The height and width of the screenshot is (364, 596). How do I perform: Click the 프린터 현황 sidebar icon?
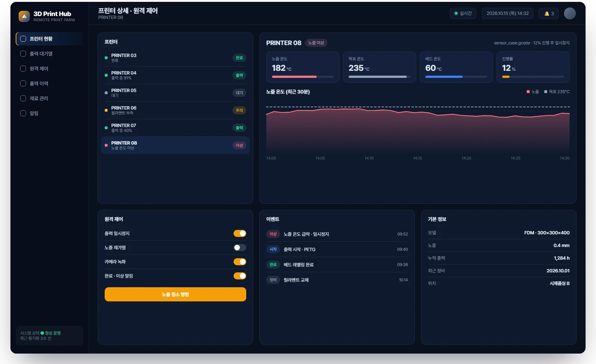23,39
